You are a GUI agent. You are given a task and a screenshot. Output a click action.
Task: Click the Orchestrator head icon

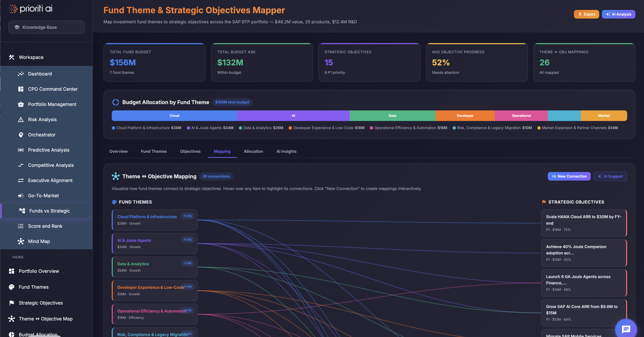[x=21, y=135]
